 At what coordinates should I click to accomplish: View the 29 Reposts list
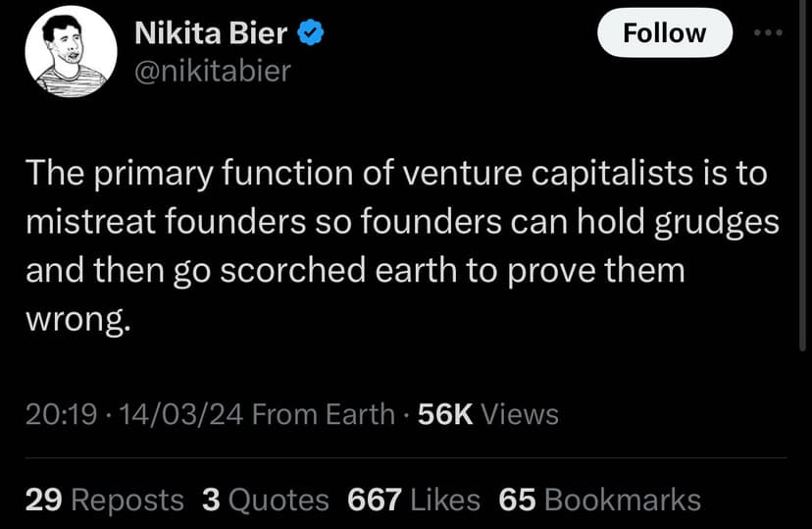coord(104,500)
